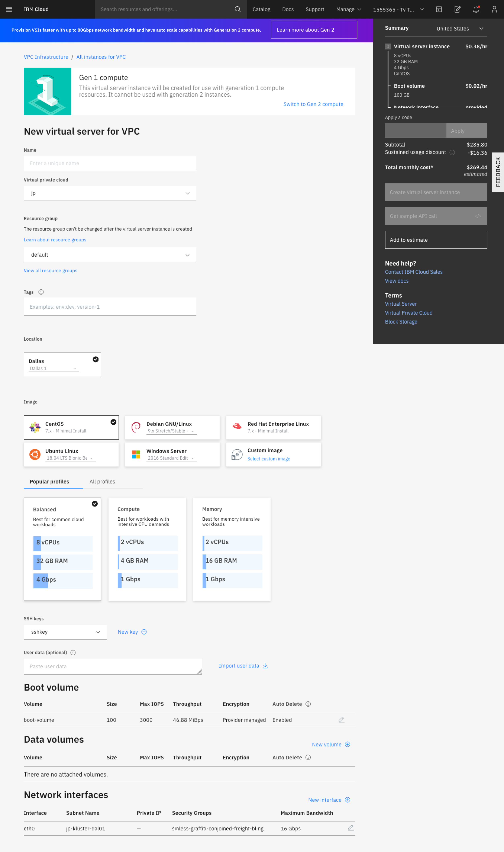Screen dimensions: 504x852
Task: Click the Import user data download icon
Action: [265, 666]
